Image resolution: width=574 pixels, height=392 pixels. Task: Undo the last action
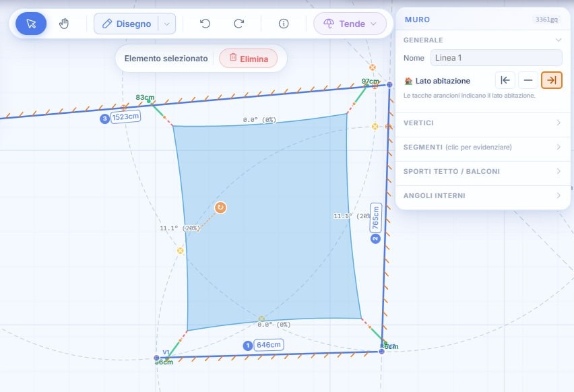pos(205,24)
